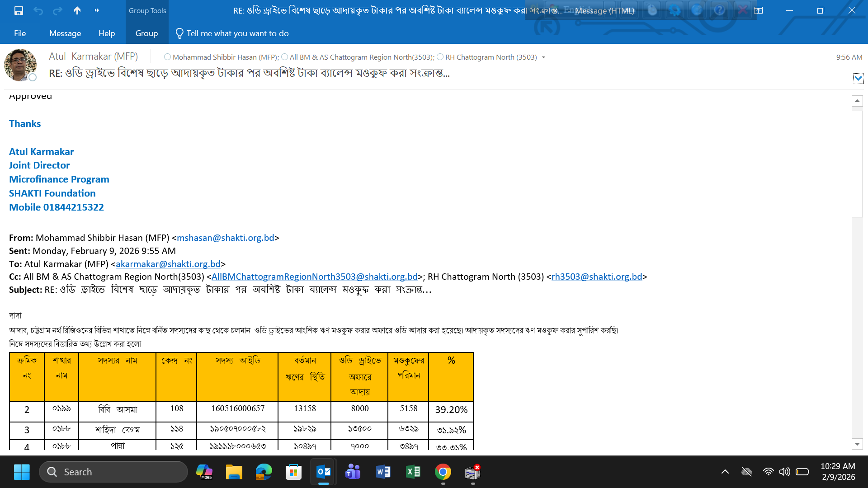
Task: Open Outlook from the taskbar
Action: point(324,472)
